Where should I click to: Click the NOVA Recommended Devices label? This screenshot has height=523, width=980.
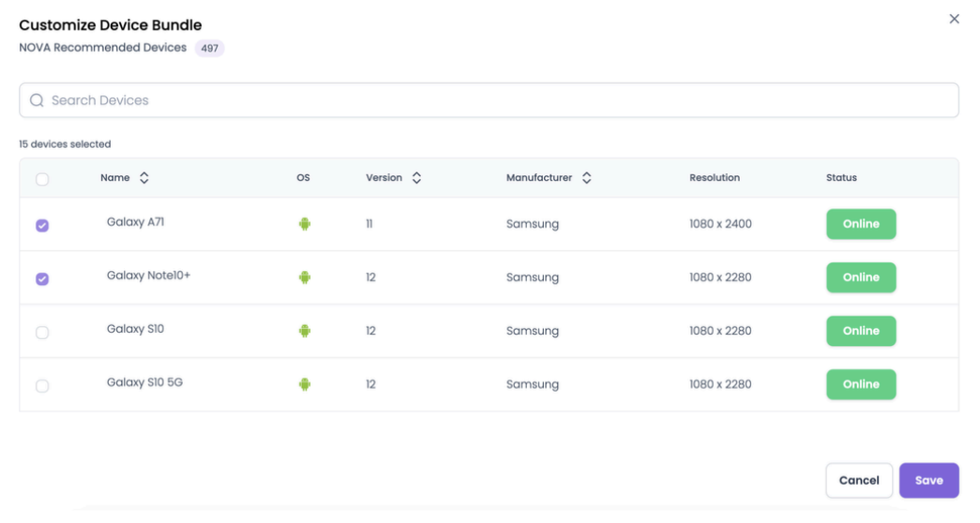[x=102, y=48]
